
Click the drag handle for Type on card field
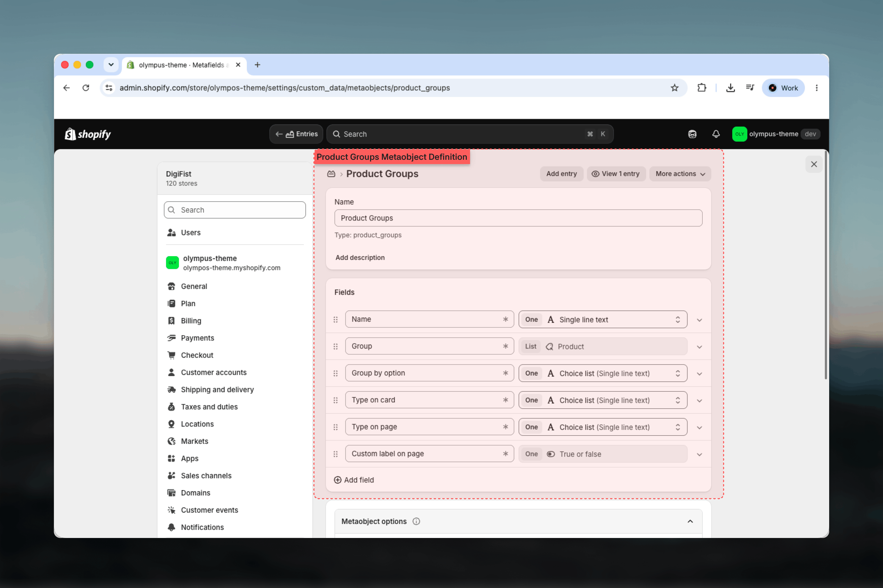tap(335, 400)
